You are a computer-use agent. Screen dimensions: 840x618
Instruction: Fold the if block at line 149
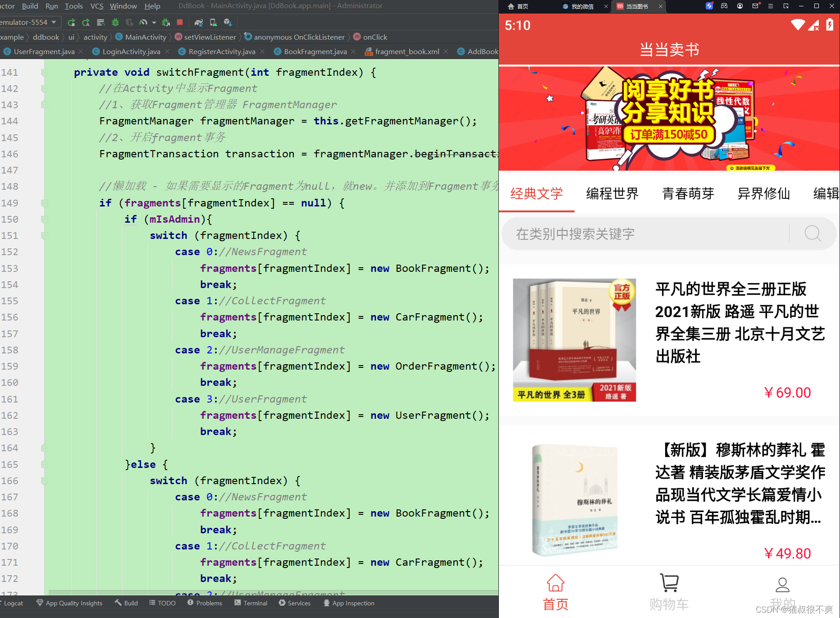click(x=44, y=203)
